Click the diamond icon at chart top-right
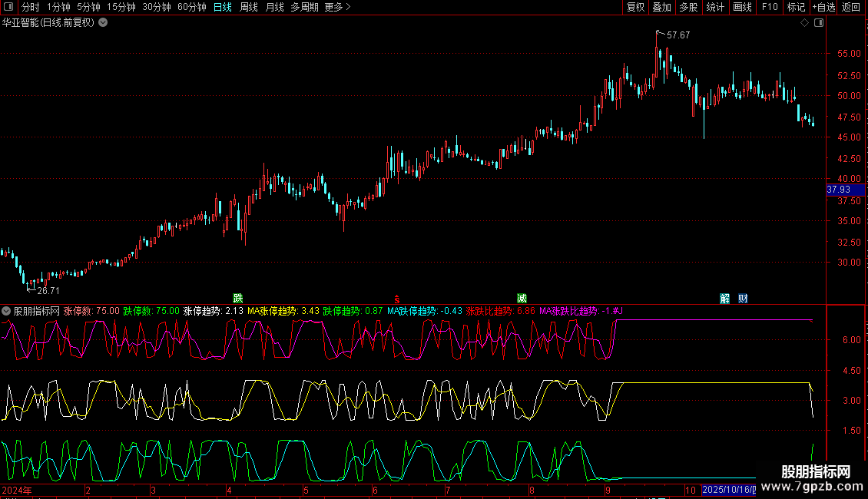The width and height of the screenshot is (868, 499). pyautogui.click(x=804, y=23)
